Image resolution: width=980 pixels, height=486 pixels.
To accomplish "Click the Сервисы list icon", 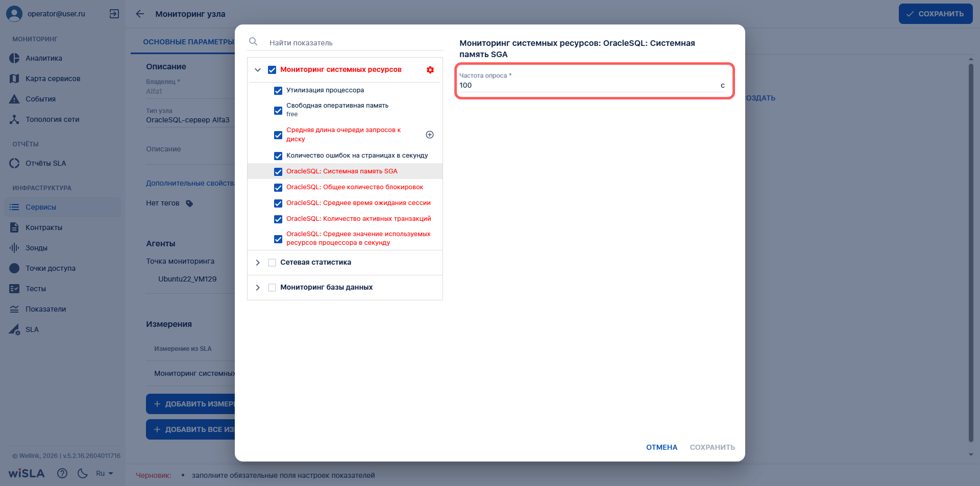I will (14, 207).
